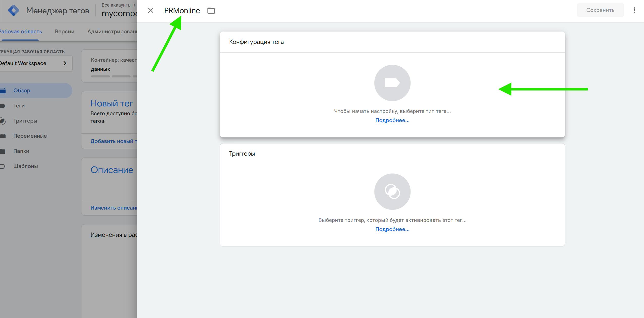This screenshot has height=318, width=644.
Task: Click the Tag Manager diamond logo
Action: coord(14,11)
